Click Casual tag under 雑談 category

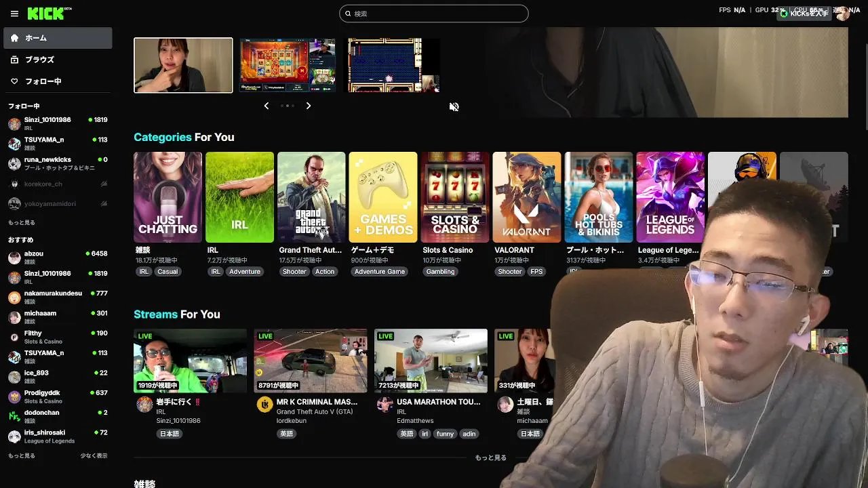(x=167, y=272)
